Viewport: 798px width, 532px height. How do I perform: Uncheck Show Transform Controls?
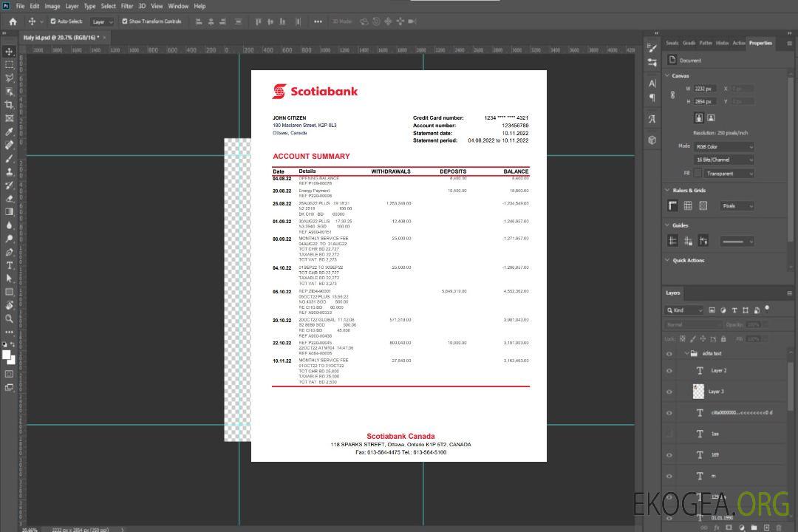pos(125,21)
